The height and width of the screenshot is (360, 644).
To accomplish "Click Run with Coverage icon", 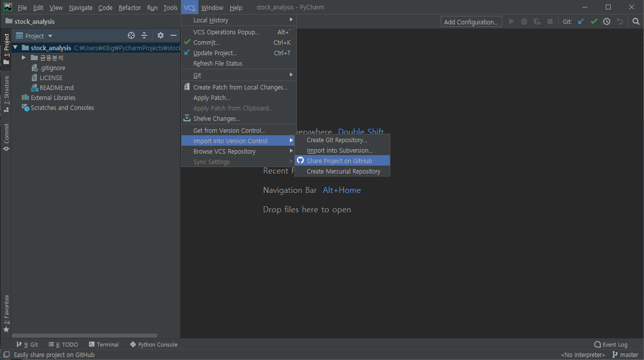I will coord(537,21).
